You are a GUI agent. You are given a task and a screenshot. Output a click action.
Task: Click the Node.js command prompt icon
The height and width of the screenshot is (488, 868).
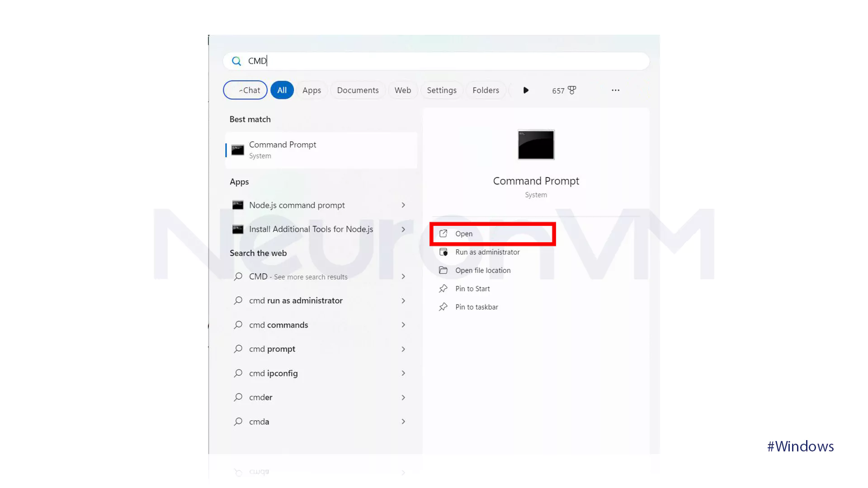point(238,204)
